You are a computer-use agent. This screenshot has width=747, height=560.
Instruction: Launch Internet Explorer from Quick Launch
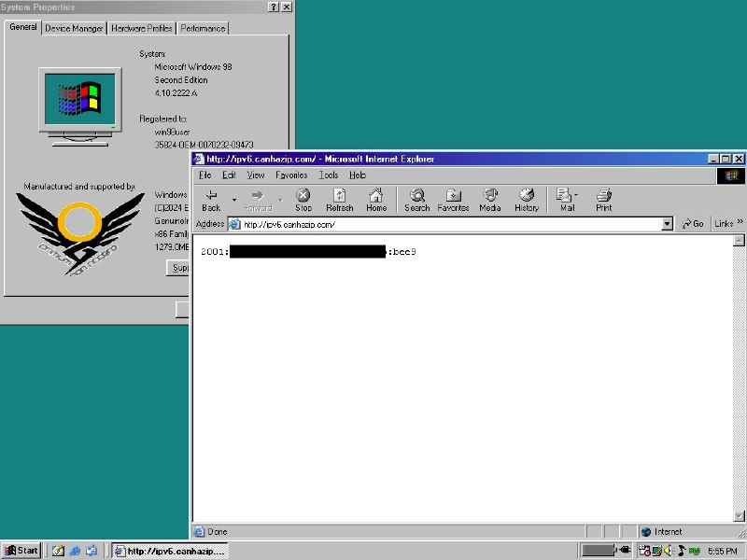point(75,551)
